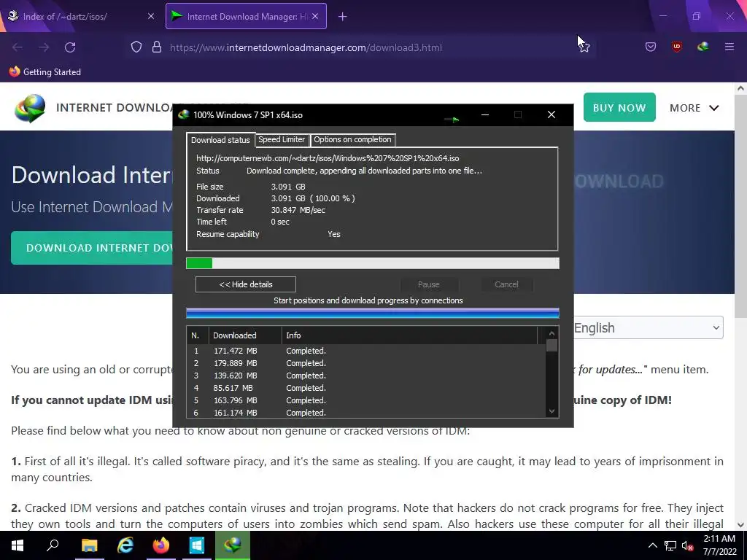Click the download URL text in dialog
Screen dimensions: 747x560
(x=328, y=158)
